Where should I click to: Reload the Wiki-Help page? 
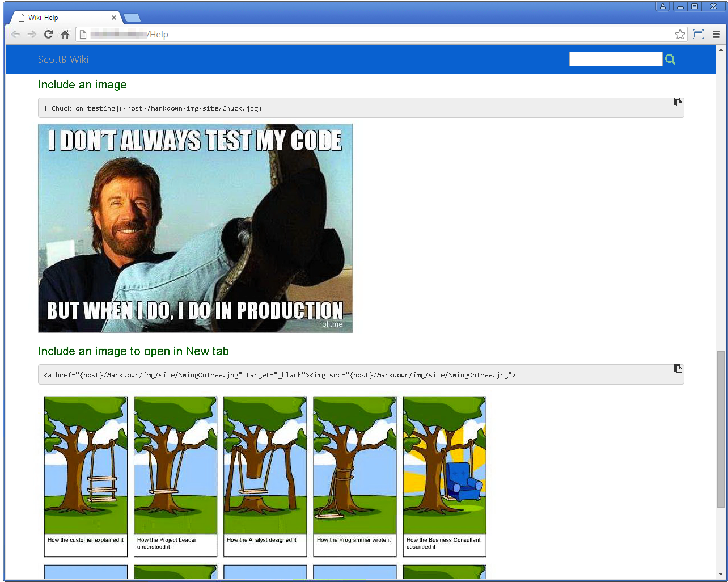48,35
